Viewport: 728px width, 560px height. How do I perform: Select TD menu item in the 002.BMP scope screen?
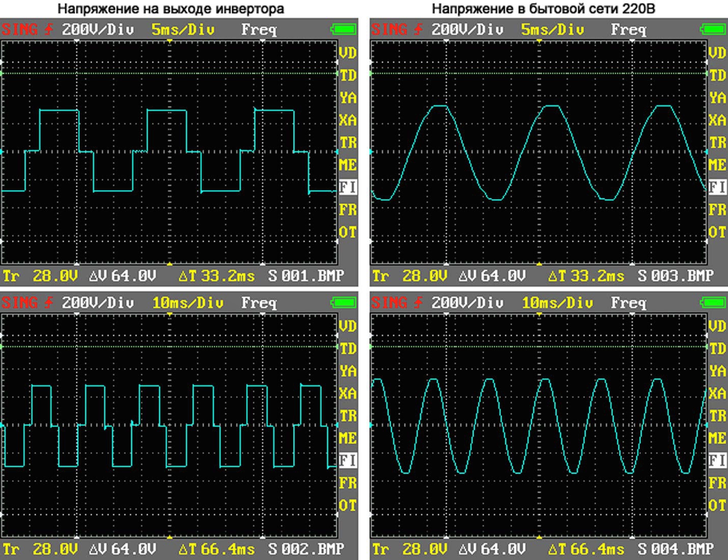click(348, 349)
